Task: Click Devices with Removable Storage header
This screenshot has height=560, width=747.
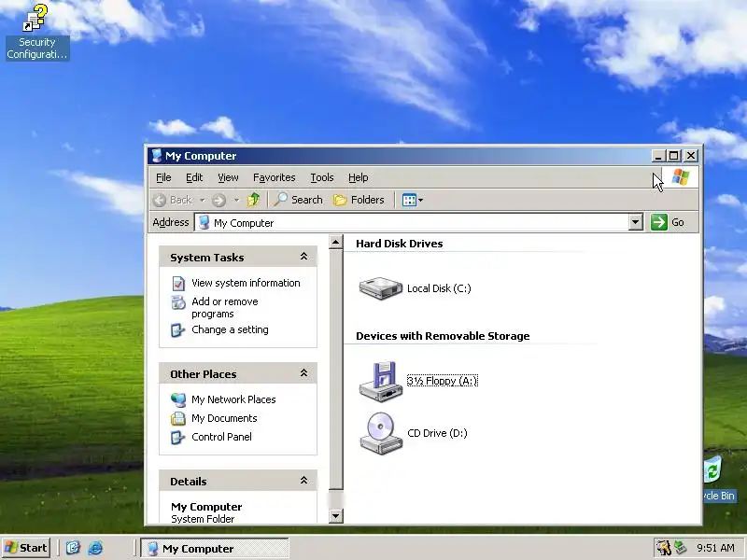Action: (443, 336)
